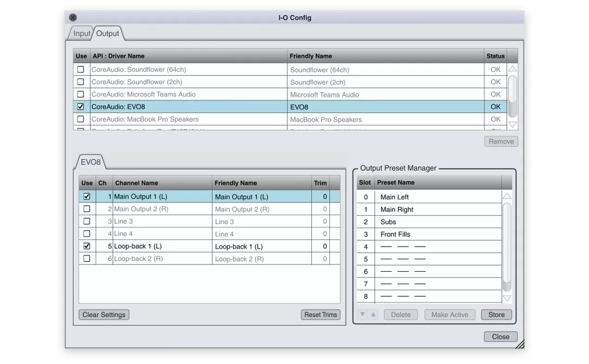
Task: Click EVO8 friendly name cell in driver list
Action: 386,107
